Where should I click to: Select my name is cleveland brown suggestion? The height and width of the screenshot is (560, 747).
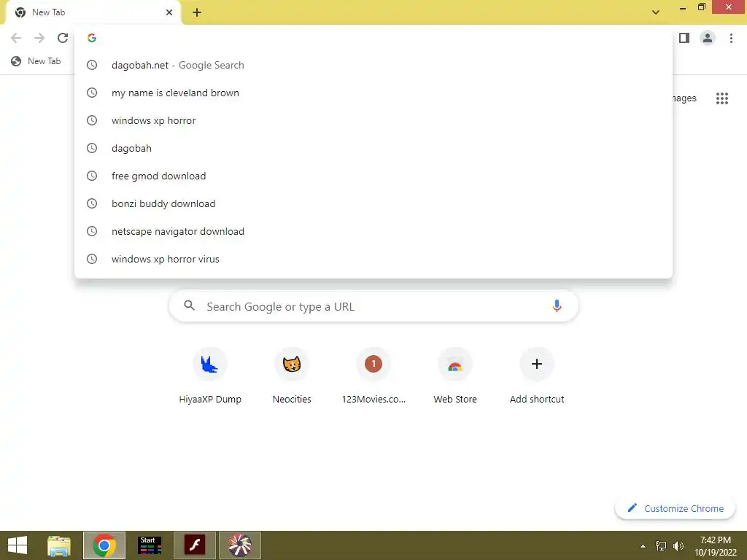click(373, 93)
